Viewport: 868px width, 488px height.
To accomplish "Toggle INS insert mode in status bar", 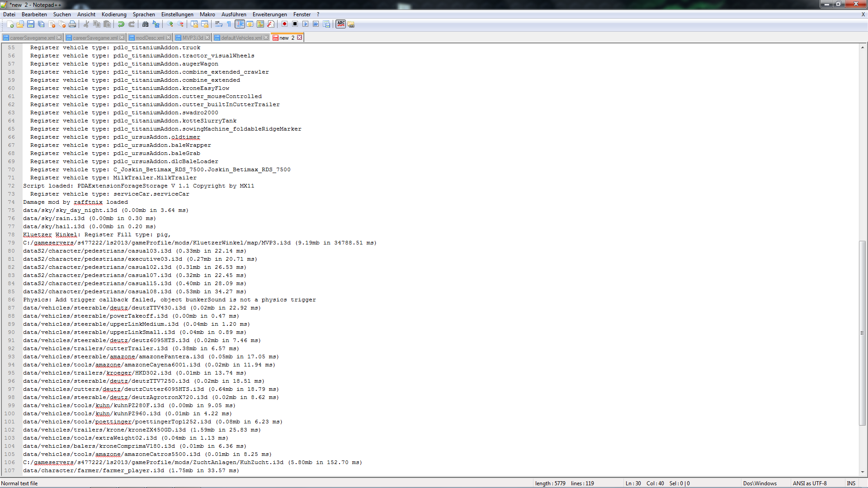I will [x=851, y=483].
